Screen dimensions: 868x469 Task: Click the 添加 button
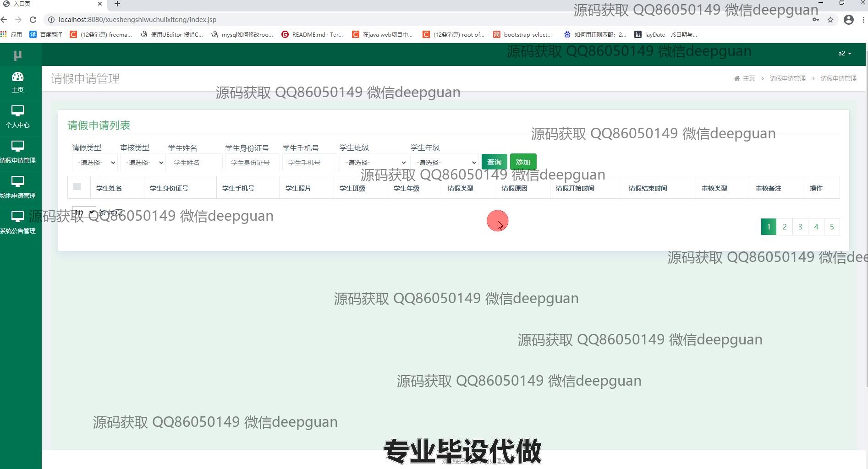point(523,162)
